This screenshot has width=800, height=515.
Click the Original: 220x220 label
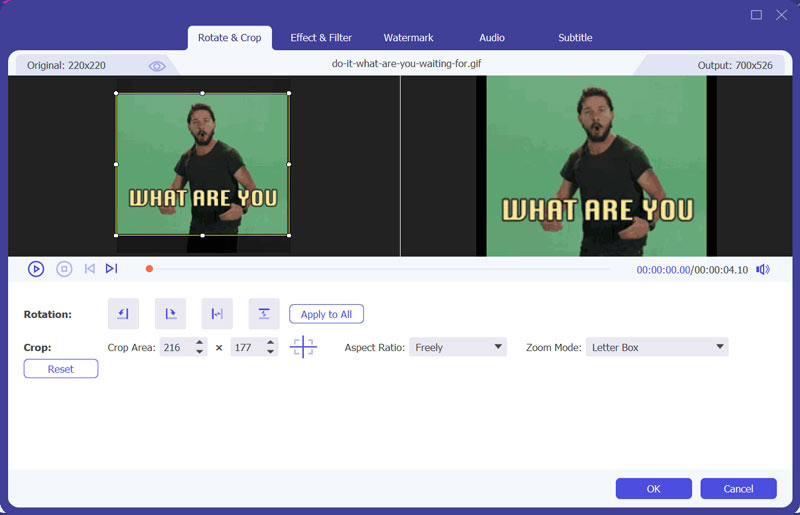click(66, 65)
